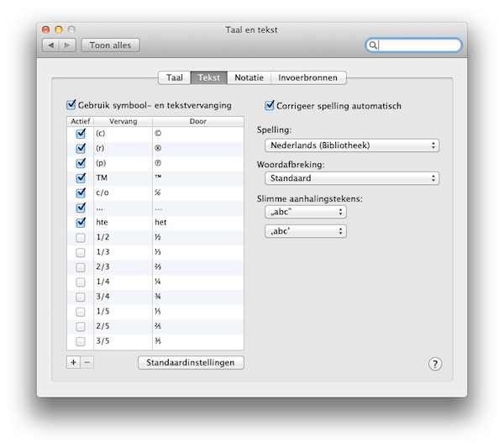Image resolution: width=504 pixels, height=448 pixels.
Task: Select the Notatie tab
Action: click(x=249, y=77)
